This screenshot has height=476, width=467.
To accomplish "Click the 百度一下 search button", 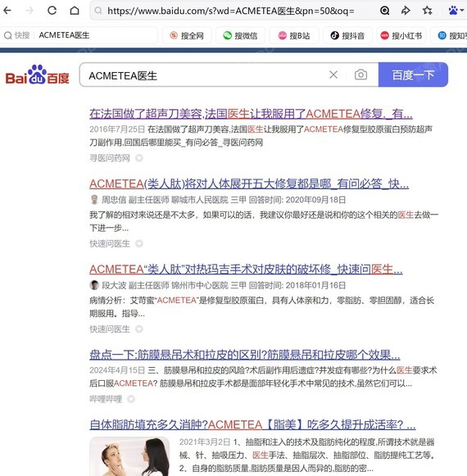I will [413, 75].
